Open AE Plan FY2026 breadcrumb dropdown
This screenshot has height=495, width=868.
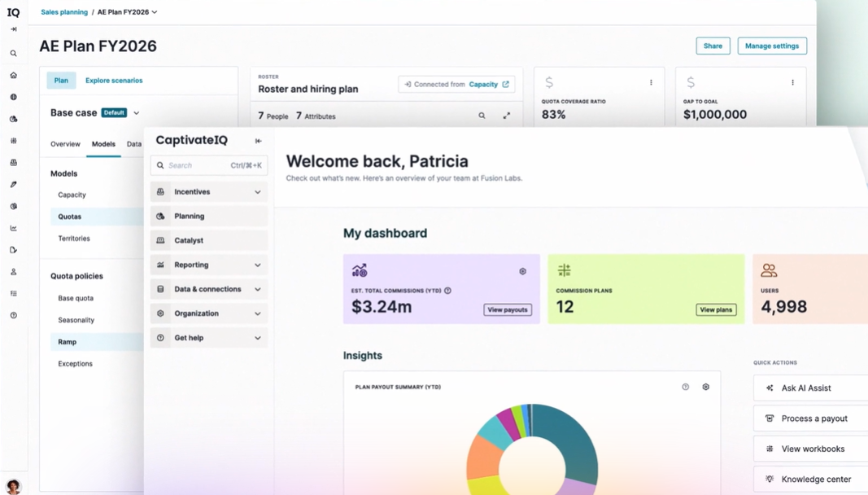point(155,12)
